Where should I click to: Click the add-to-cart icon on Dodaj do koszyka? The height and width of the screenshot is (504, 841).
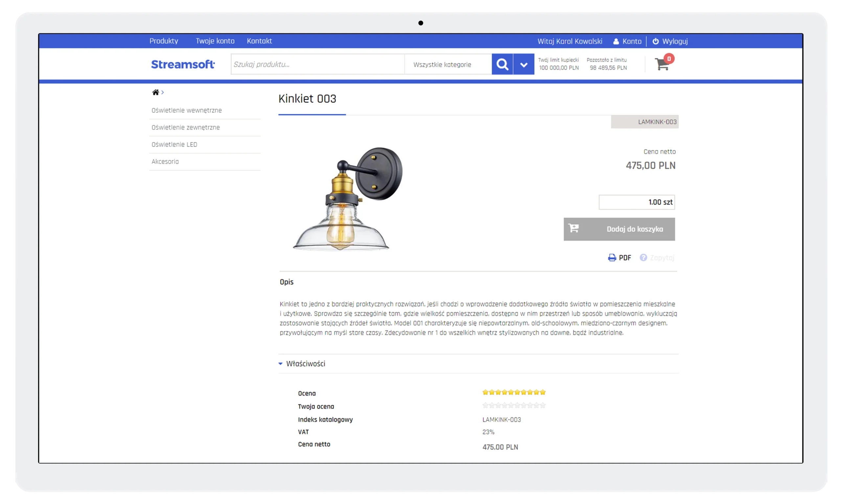574,229
